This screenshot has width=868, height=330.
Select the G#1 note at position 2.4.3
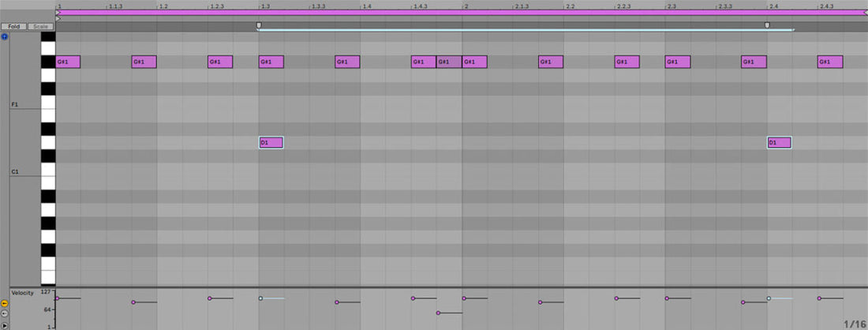830,62
